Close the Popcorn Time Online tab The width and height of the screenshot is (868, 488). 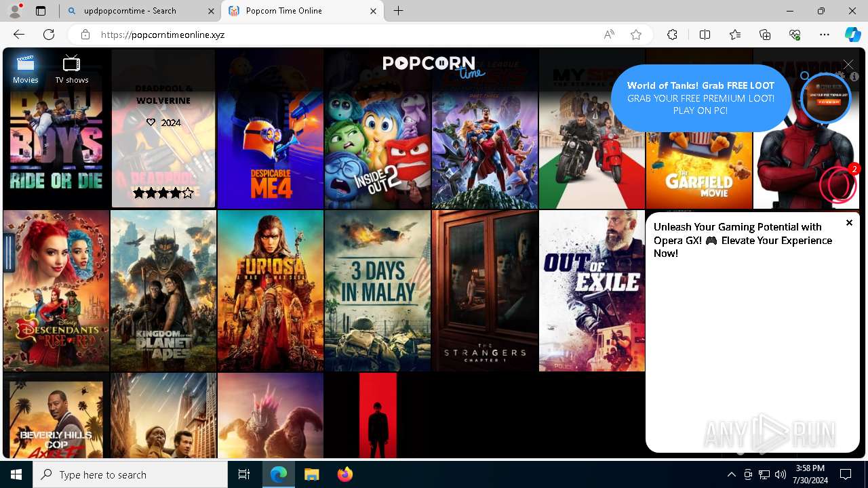tap(373, 11)
